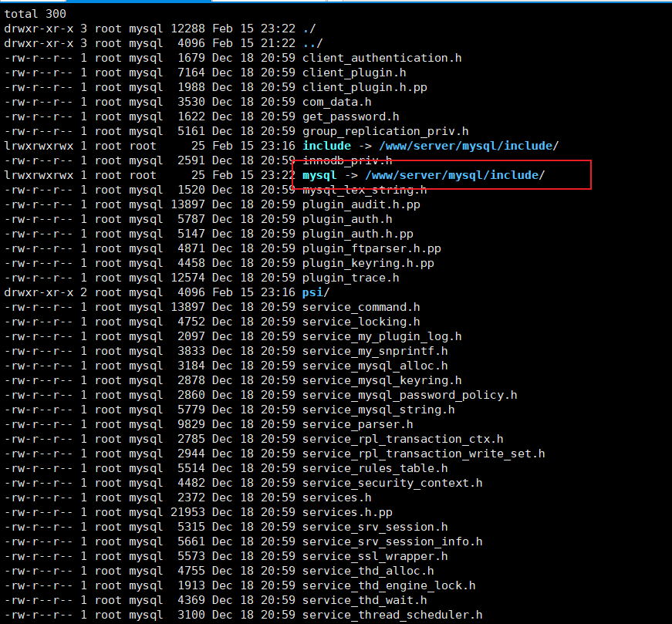Click the group_replication_priv.h file name
Image resolution: width=672 pixels, height=624 pixels.
(385, 131)
